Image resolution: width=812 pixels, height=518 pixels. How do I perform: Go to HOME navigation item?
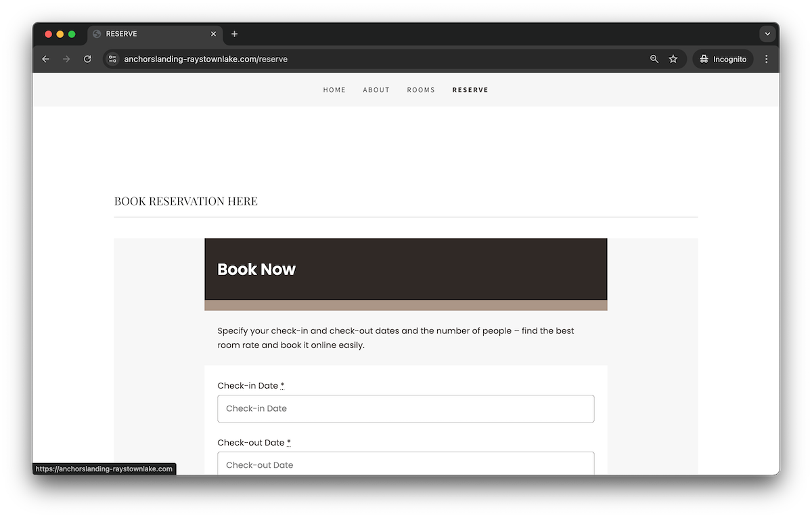pos(334,90)
